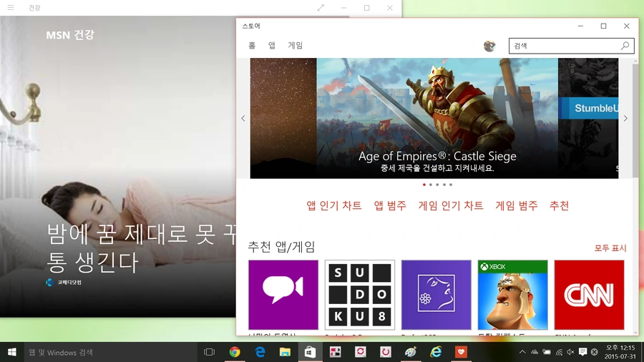Expand the hidden system tray icons
Screen dimensions: 644x362
(522, 352)
